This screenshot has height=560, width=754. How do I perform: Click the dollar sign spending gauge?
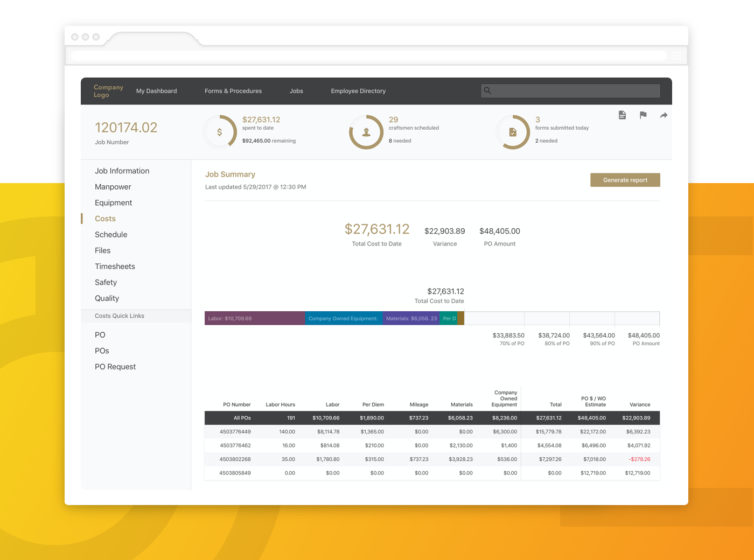tap(220, 131)
